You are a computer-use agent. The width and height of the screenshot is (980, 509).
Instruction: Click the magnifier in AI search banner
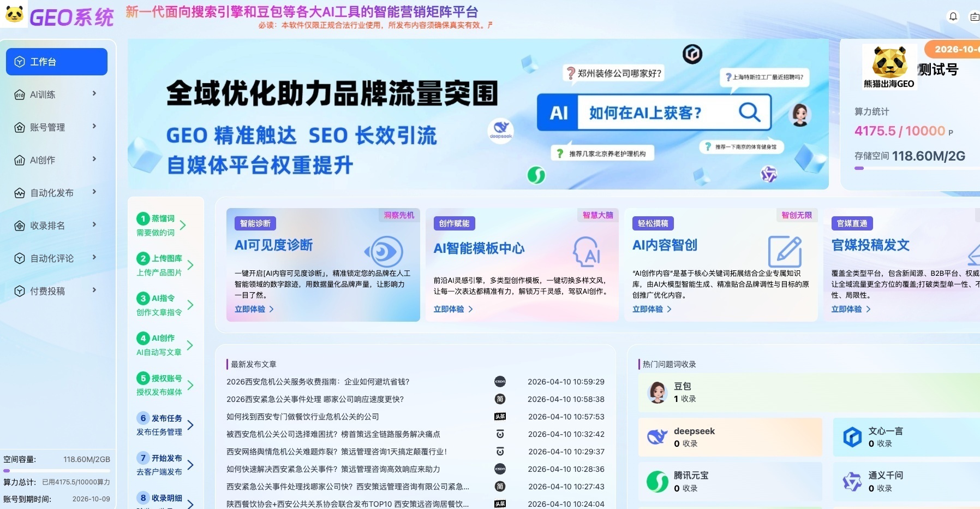point(749,112)
